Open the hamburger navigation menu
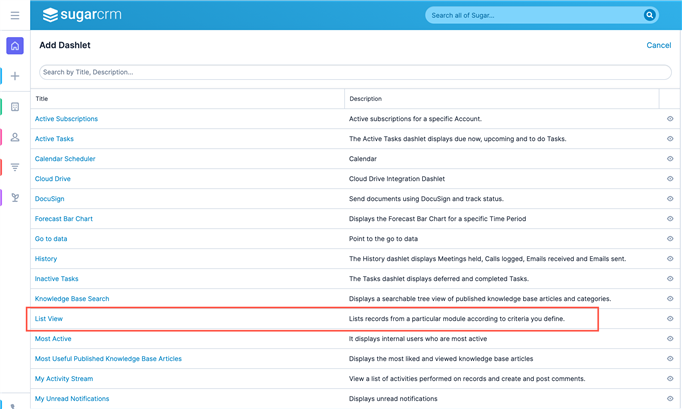This screenshot has width=682, height=409. coord(15,15)
